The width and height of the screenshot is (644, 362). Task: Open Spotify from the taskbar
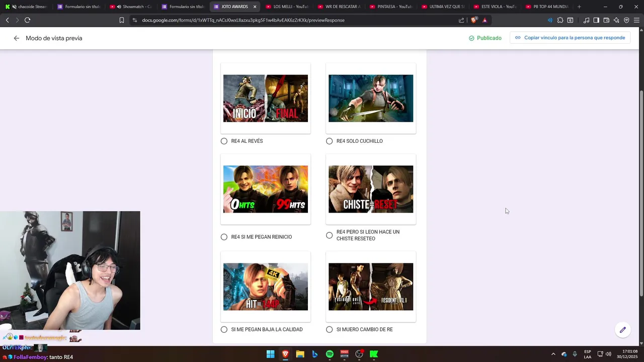click(330, 354)
